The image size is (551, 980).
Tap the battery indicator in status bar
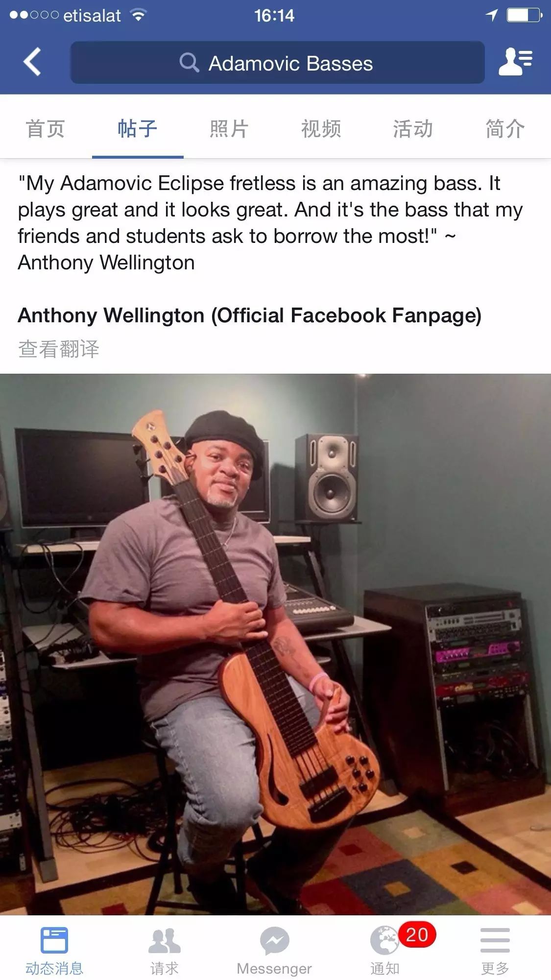[x=525, y=15]
